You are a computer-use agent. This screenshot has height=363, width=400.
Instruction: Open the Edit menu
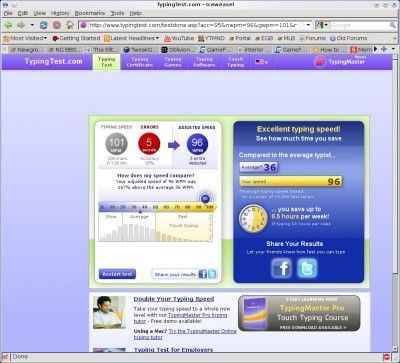click(23, 13)
